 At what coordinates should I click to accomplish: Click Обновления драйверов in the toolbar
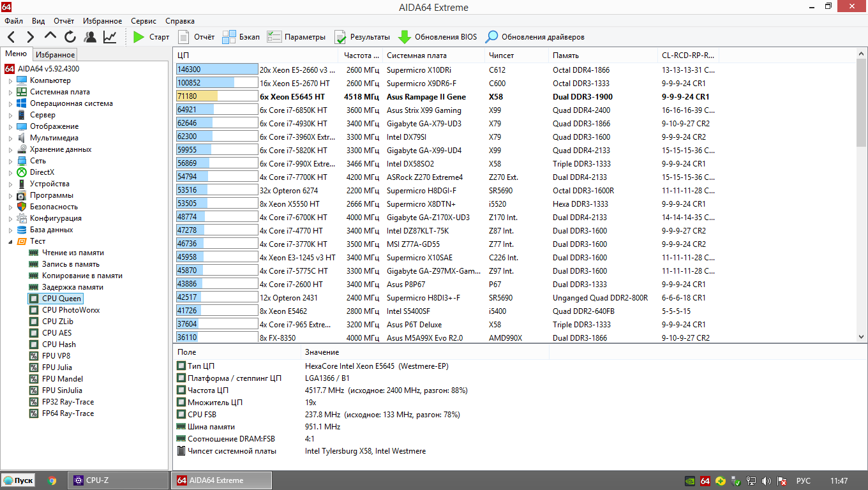[x=535, y=37]
